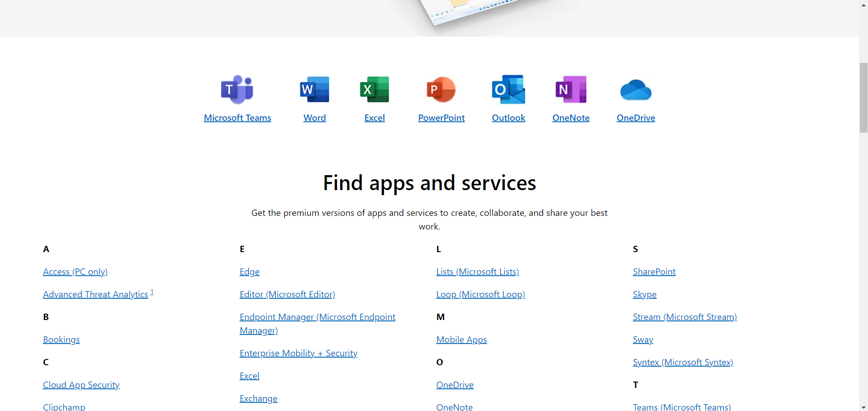
Task: Click the OneNote app icon
Action: click(571, 90)
